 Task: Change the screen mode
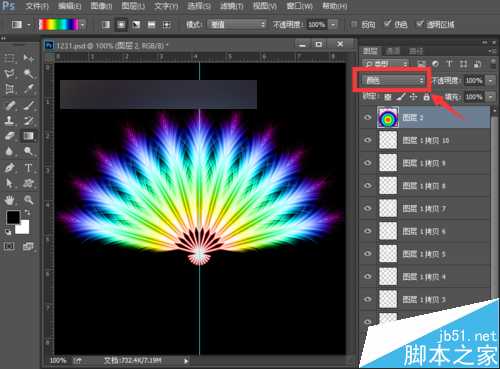[x=28, y=246]
